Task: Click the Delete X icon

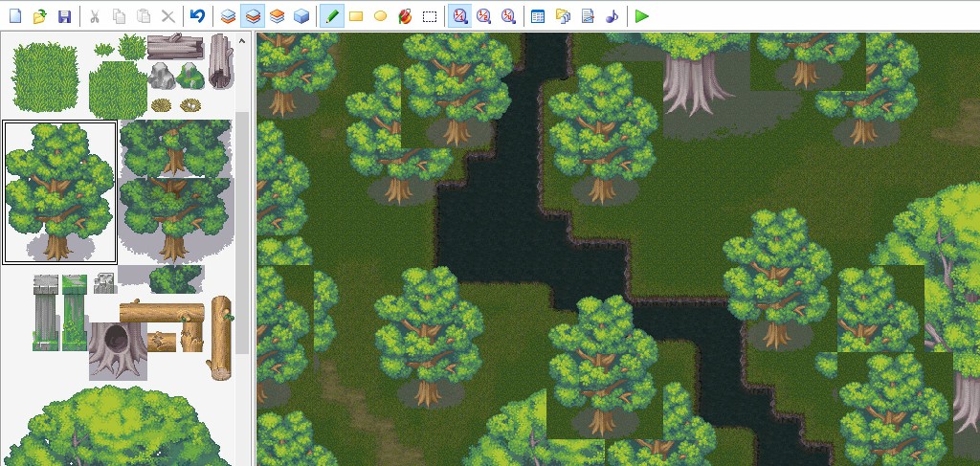Action: tap(168, 16)
